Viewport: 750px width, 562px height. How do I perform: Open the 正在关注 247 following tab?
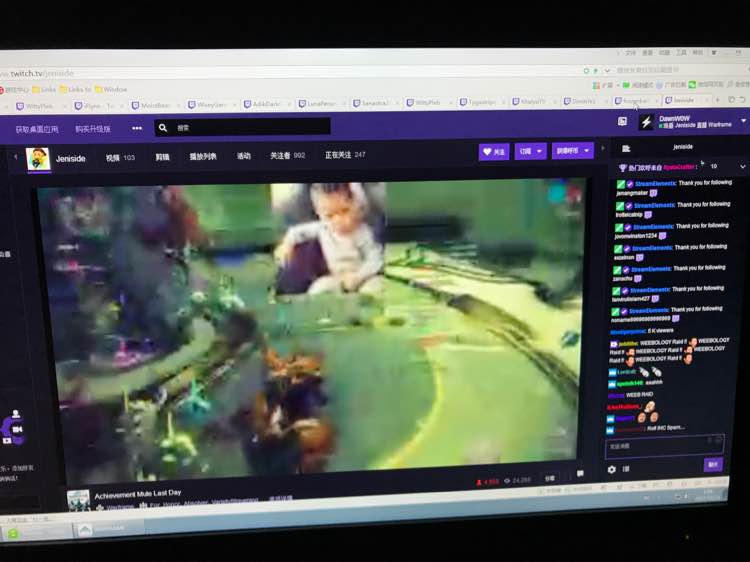(345, 155)
